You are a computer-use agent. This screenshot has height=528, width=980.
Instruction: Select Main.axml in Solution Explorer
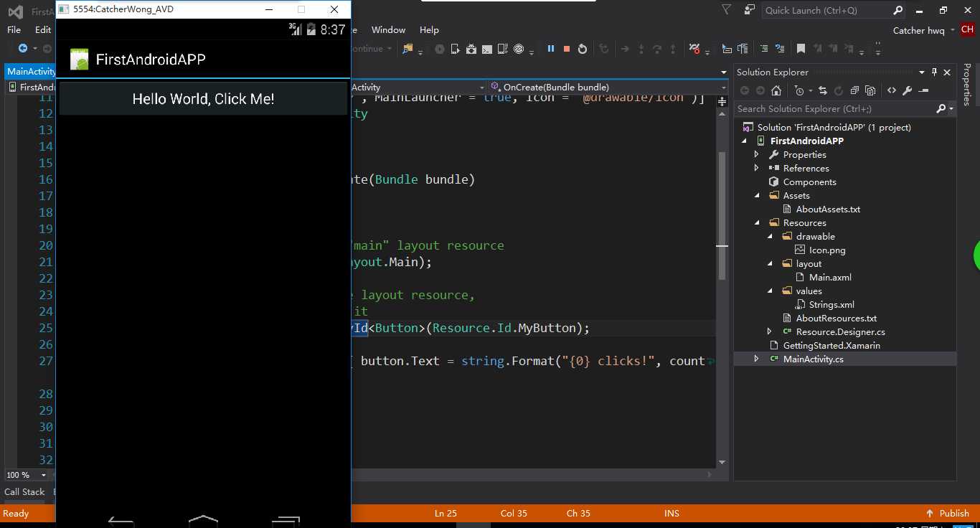(830, 277)
